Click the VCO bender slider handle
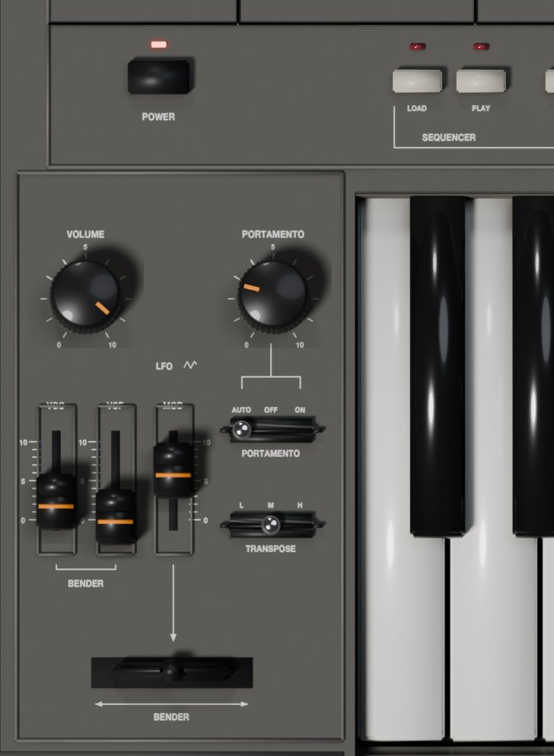Screen dimensions: 554x756 point(56,501)
